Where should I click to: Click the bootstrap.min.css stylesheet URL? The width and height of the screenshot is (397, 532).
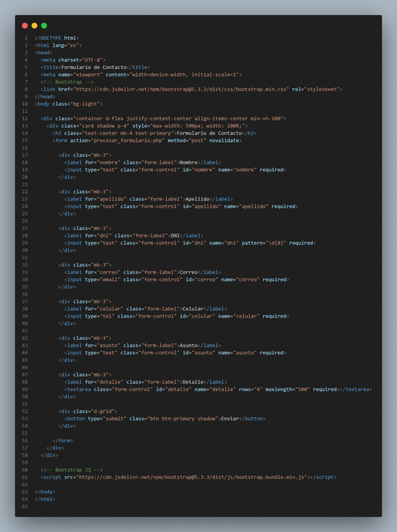182,89
